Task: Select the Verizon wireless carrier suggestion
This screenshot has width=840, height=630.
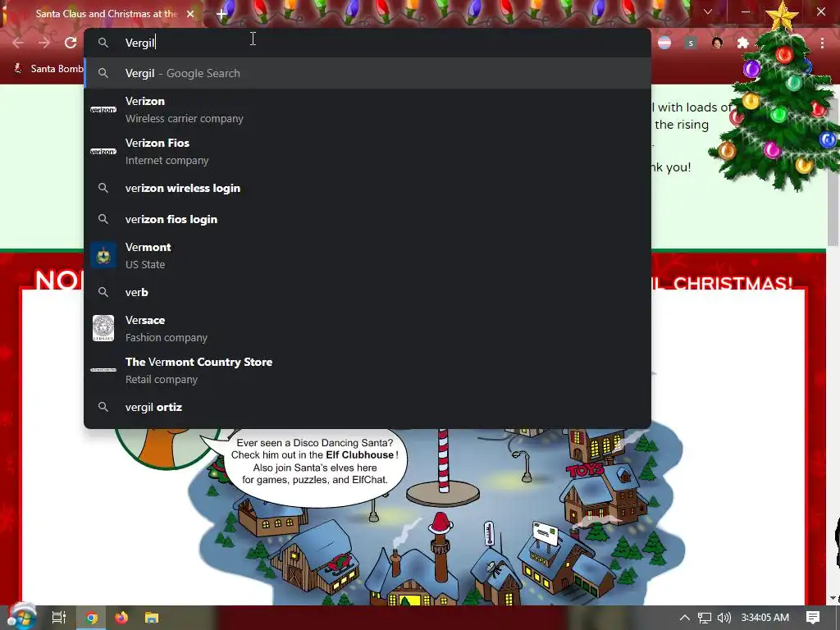Action: point(367,109)
